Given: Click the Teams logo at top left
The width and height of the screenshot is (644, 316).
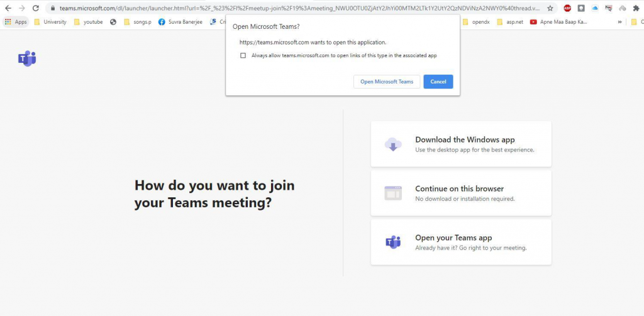Looking at the screenshot, I should 27,59.
